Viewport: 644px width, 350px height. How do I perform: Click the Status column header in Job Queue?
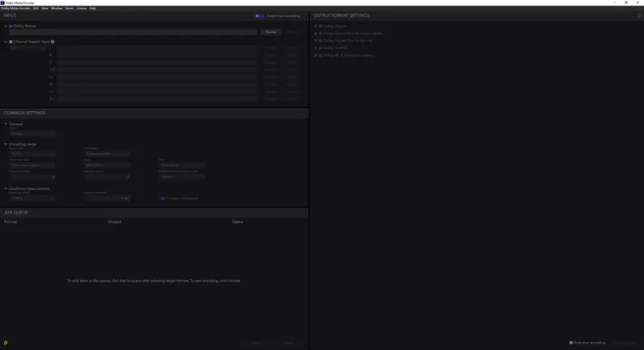click(x=237, y=221)
